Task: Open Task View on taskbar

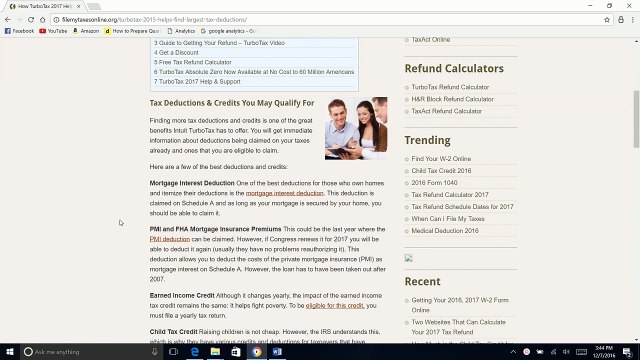Action: pyautogui.click(x=173, y=351)
